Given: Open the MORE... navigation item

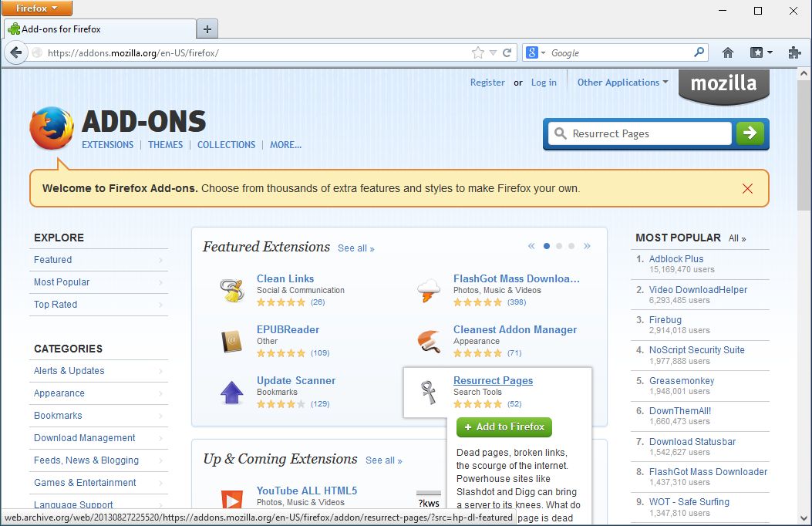Looking at the screenshot, I should coord(285,145).
